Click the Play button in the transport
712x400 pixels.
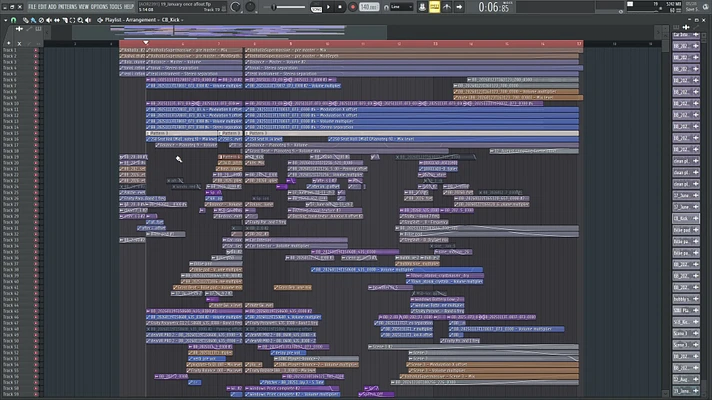328,7
